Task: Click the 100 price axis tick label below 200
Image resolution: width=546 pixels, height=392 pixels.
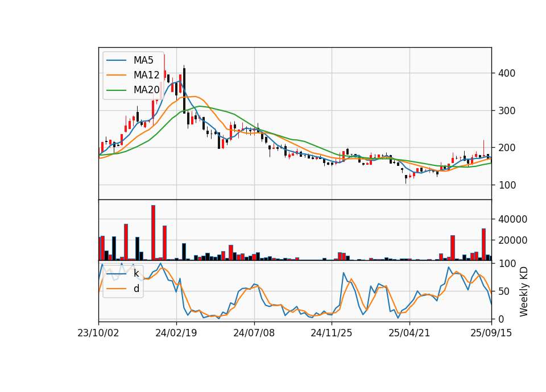Action: tap(507, 185)
